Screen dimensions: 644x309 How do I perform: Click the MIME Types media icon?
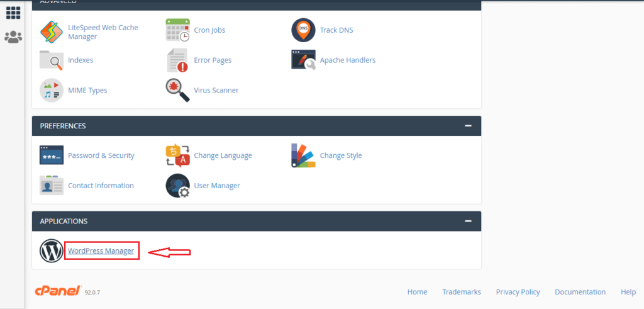coord(52,90)
